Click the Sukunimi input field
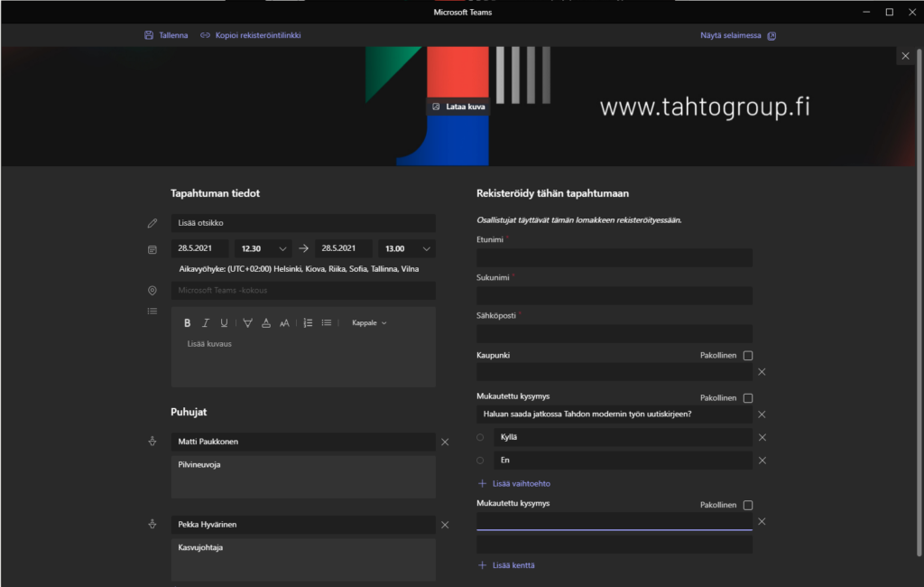The image size is (924, 587). pos(614,295)
